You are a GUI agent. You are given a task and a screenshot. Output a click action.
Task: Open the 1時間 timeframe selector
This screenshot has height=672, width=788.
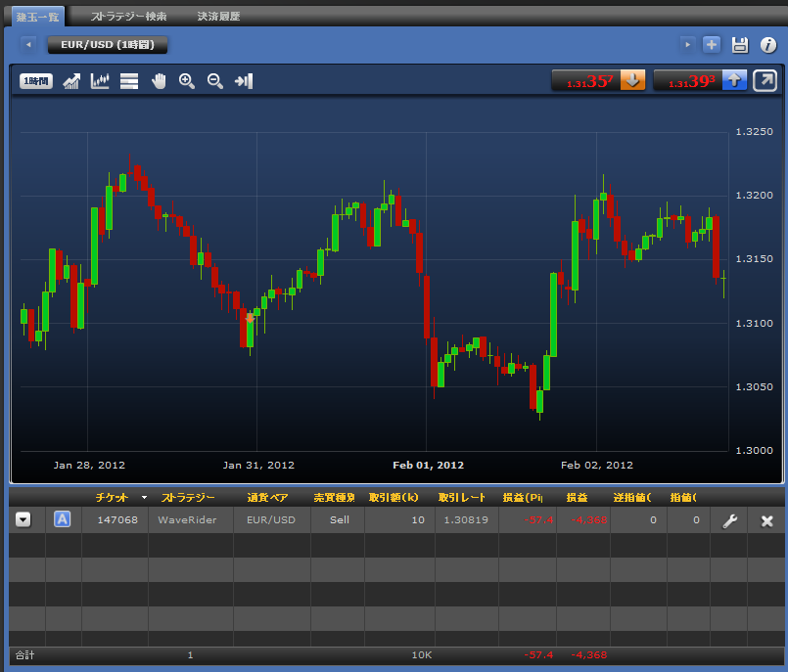(x=36, y=81)
